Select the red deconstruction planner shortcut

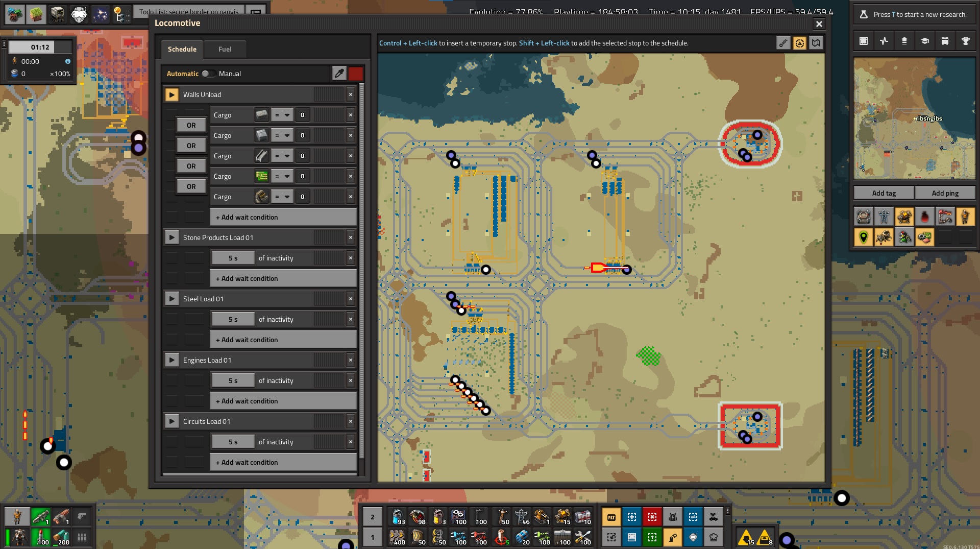coord(652,517)
